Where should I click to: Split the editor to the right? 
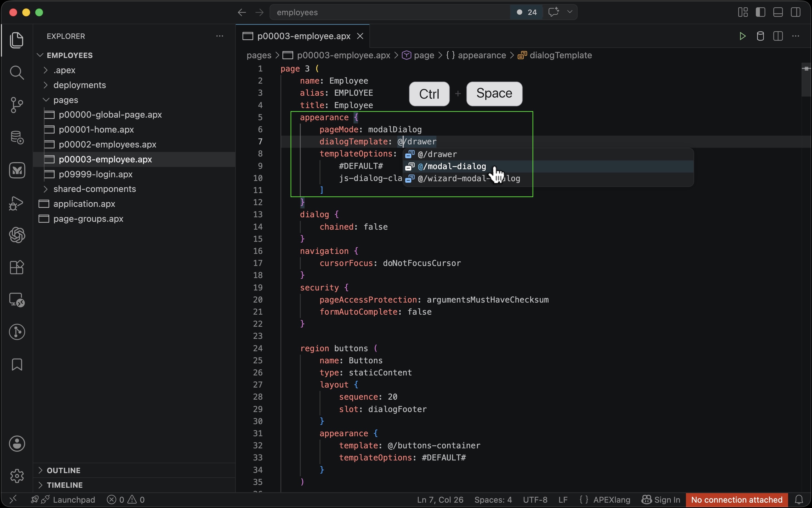point(778,36)
